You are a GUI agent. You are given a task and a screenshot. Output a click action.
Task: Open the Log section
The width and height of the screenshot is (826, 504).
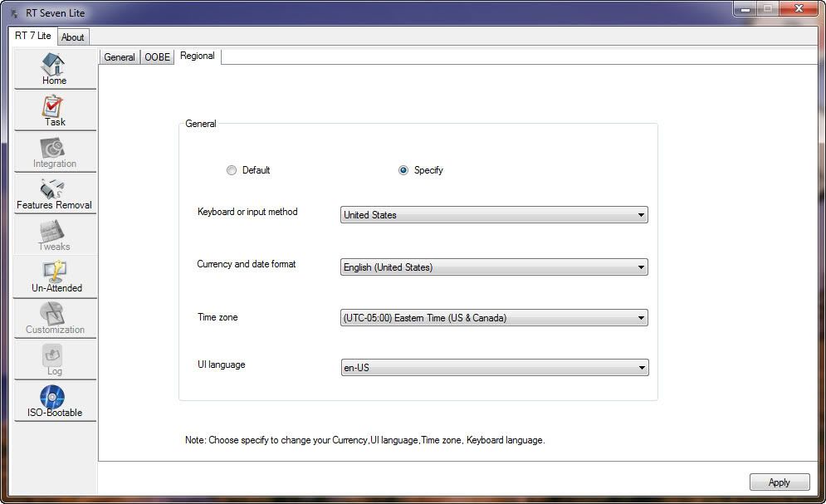[55, 360]
